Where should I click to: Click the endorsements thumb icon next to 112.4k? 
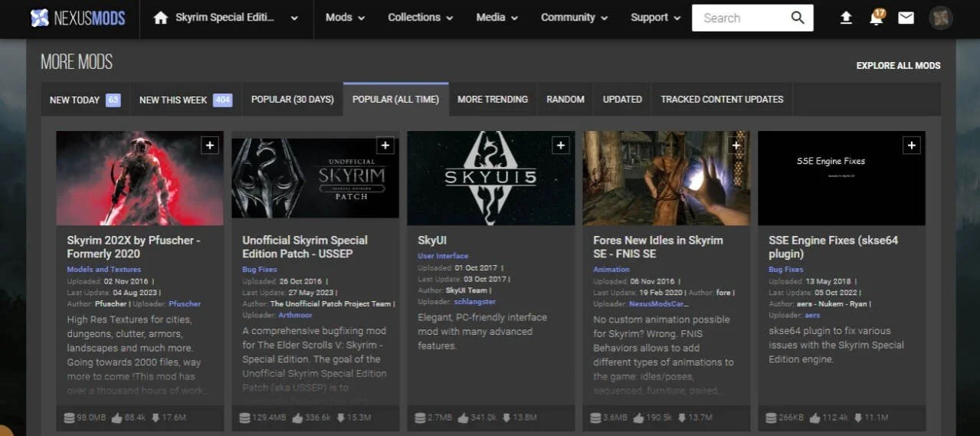point(815,418)
